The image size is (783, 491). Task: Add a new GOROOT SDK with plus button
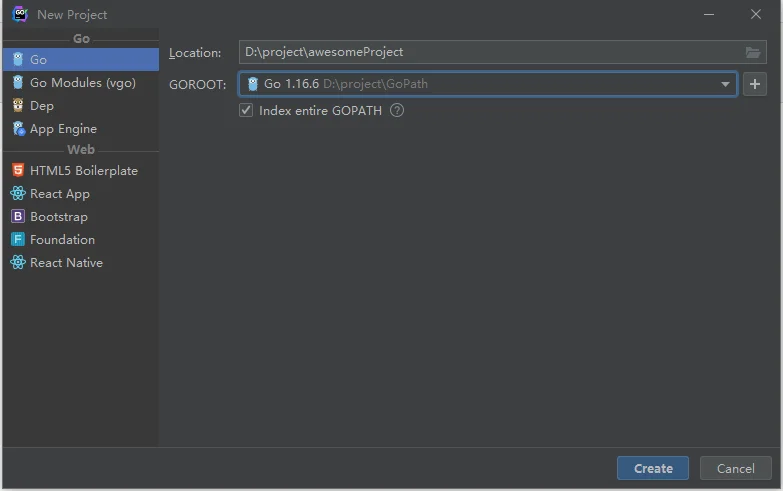click(x=755, y=84)
